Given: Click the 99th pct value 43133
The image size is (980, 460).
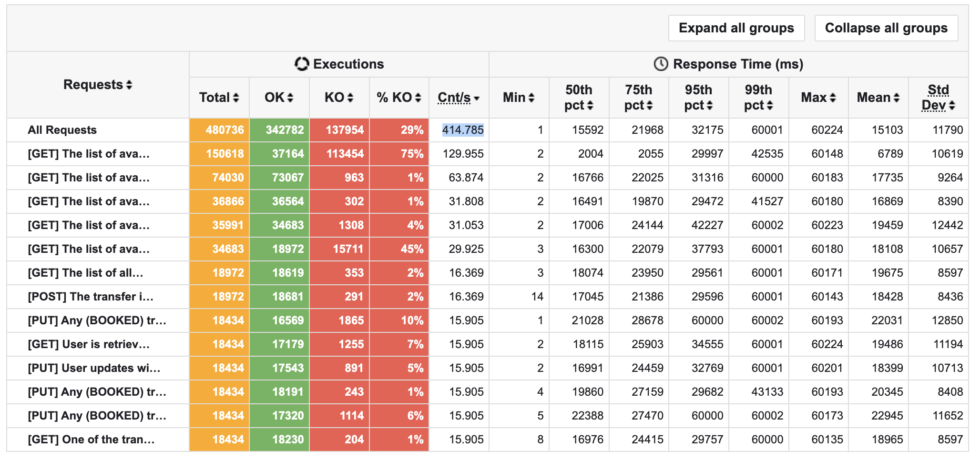Looking at the screenshot, I should click(767, 392).
